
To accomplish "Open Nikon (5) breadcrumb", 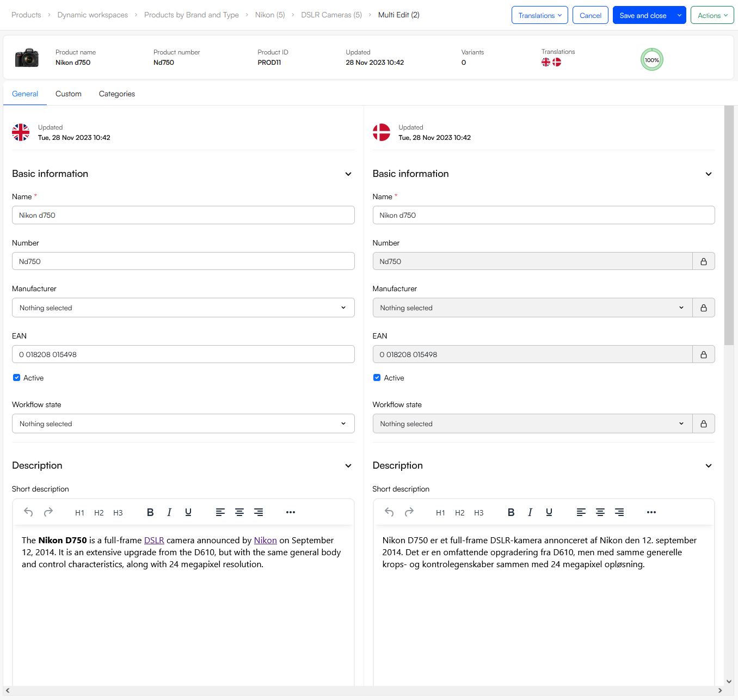I will tap(270, 15).
